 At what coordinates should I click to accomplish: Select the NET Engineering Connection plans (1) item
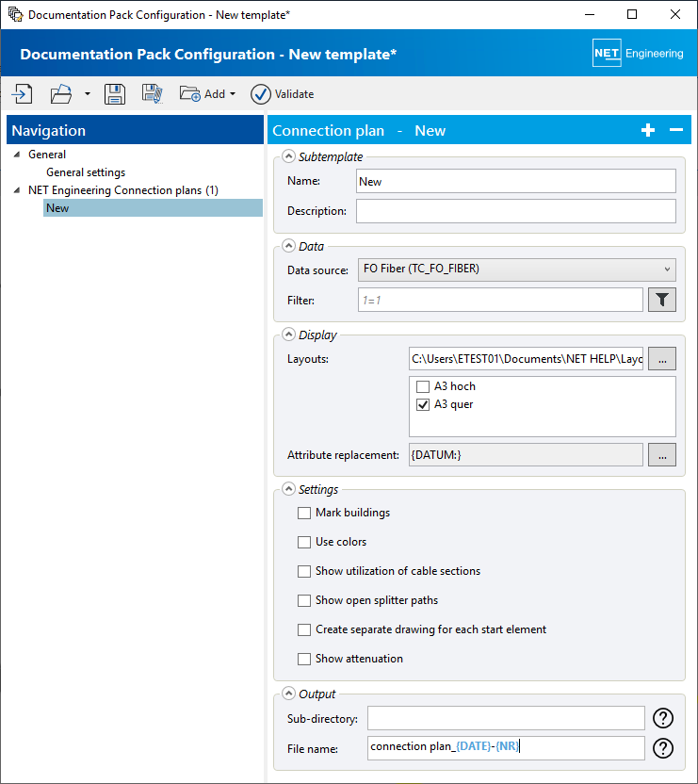[x=123, y=190]
